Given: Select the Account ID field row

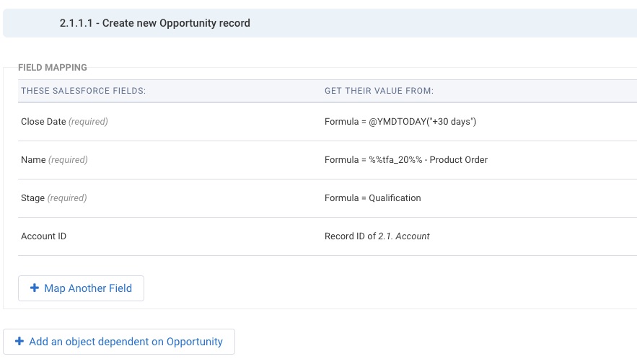Looking at the screenshot, I should (328, 236).
